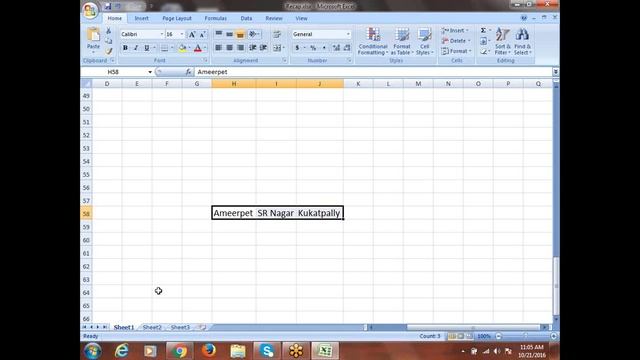This screenshot has width=640, height=360.
Task: Open Format as Table gallery
Action: tap(402, 41)
